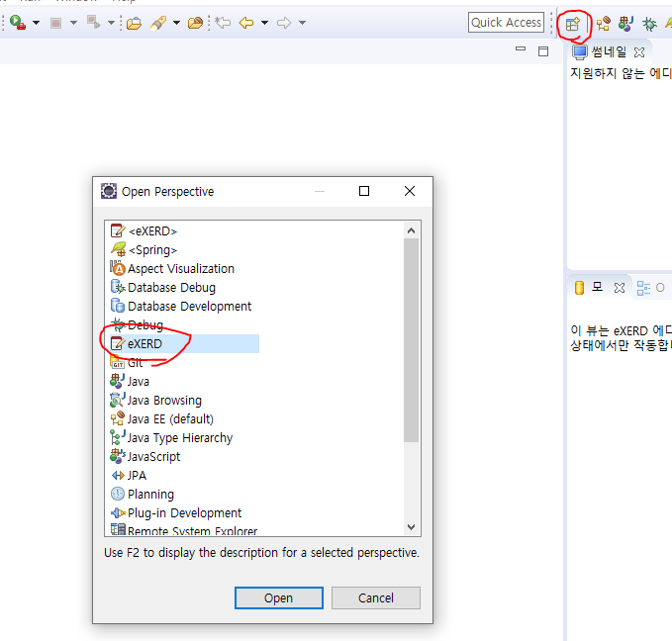Minimize the editor area
This screenshot has width=672, height=641.
[521, 49]
